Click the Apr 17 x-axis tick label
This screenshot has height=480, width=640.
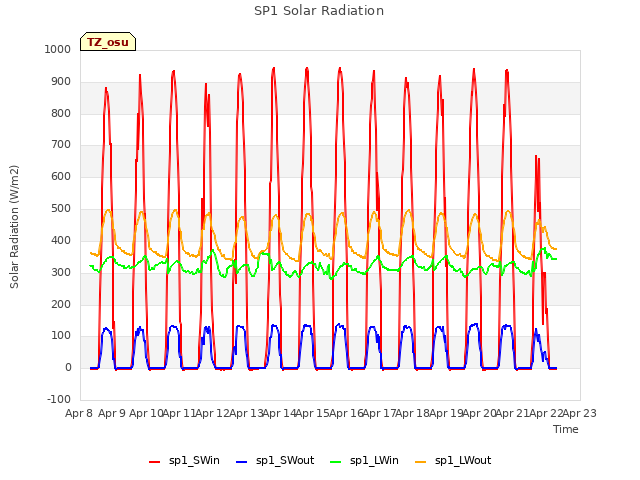pyautogui.click(x=379, y=413)
